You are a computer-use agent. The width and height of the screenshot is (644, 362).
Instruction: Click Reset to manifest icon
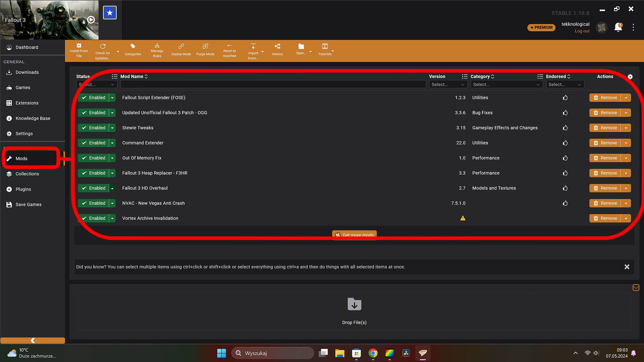tap(229, 46)
